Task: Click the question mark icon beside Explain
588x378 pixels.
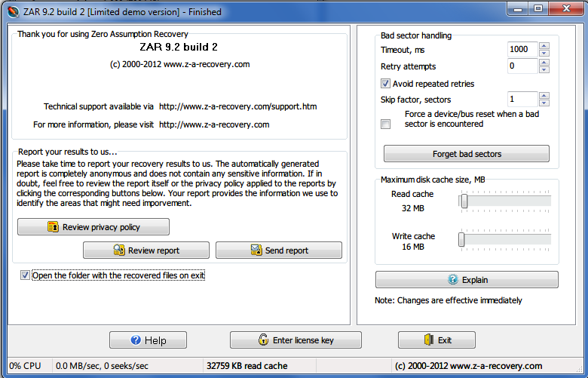Action: pos(452,280)
